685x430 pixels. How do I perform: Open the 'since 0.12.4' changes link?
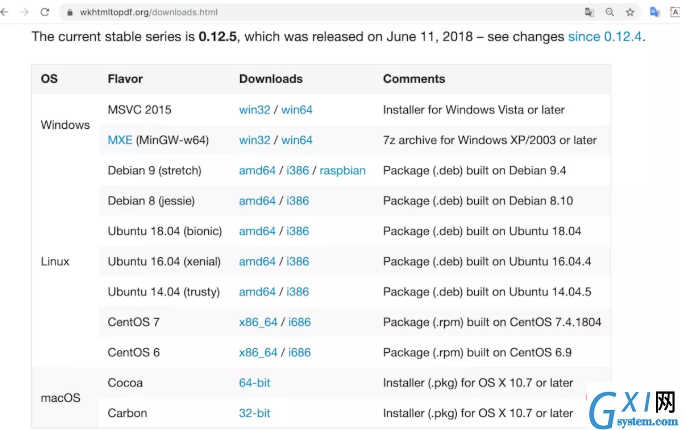point(605,37)
